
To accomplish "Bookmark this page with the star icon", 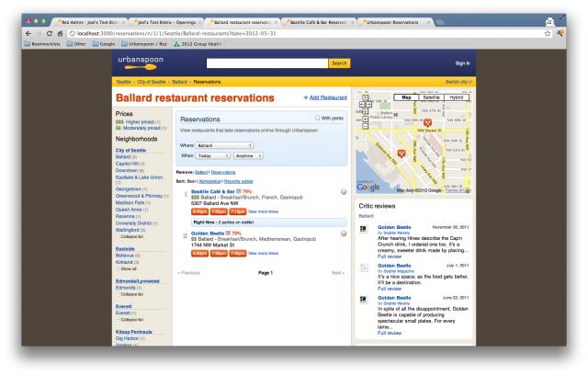I will pos(548,33).
